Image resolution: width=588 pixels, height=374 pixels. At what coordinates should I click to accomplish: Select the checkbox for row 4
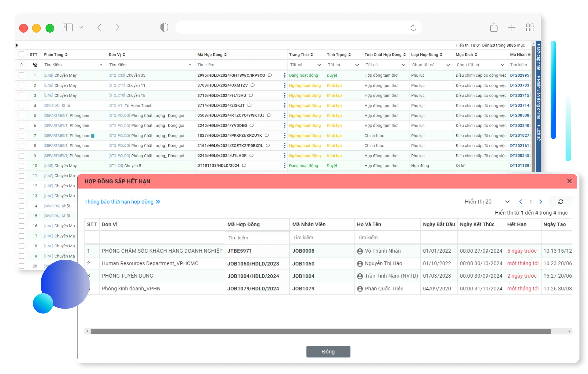(21, 106)
